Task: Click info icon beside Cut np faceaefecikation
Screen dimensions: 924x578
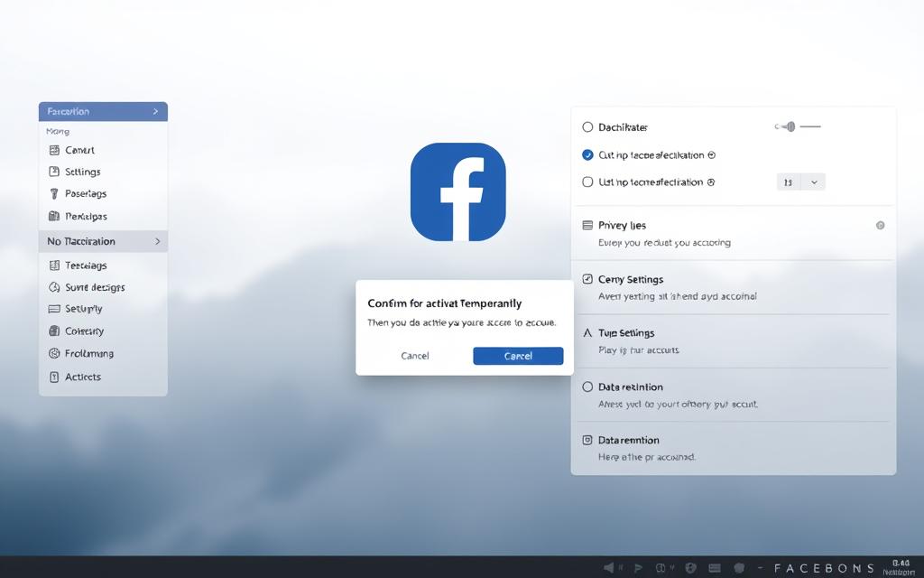Action: 711,155
